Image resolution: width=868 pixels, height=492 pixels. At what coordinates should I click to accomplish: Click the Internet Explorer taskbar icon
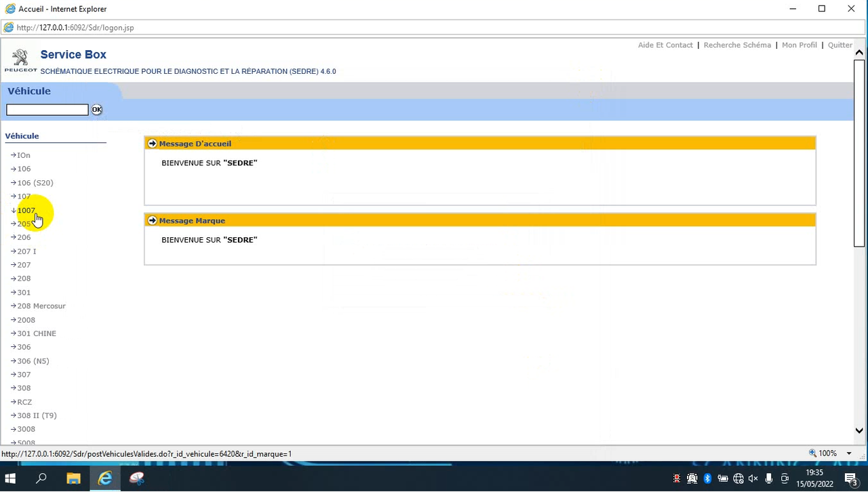105,478
